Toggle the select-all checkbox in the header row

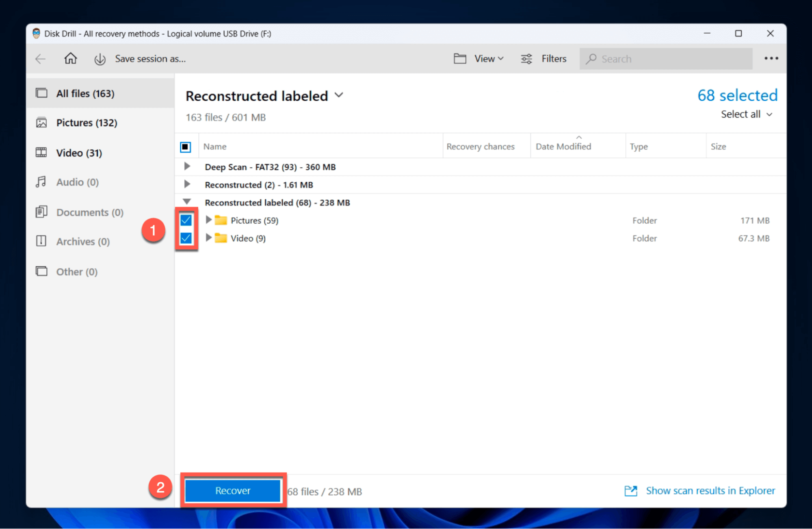point(186,147)
